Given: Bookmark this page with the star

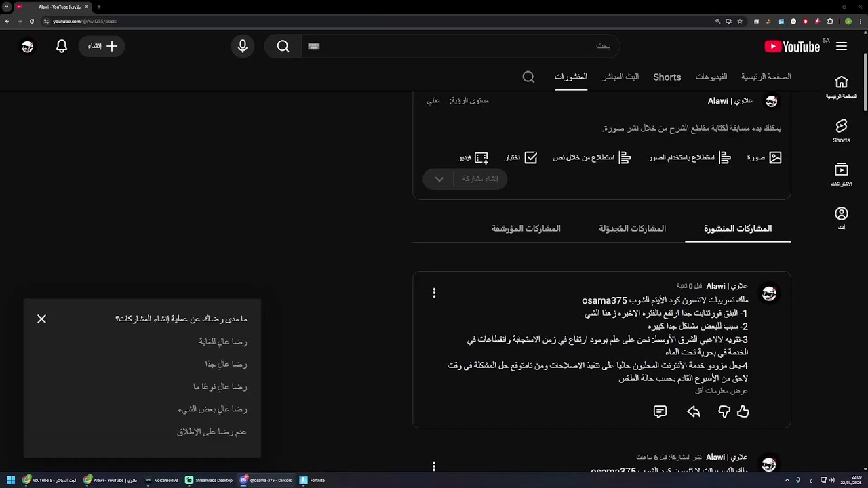Looking at the screenshot, I should 740,21.
